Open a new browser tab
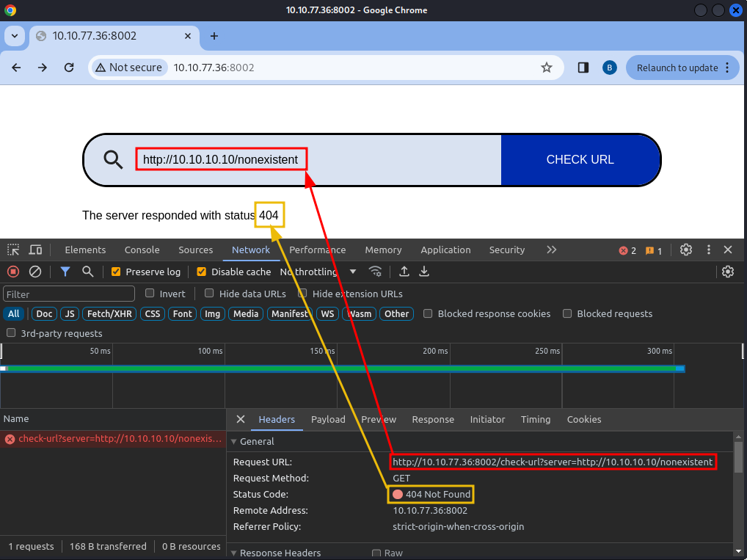The width and height of the screenshot is (747, 560). (214, 36)
